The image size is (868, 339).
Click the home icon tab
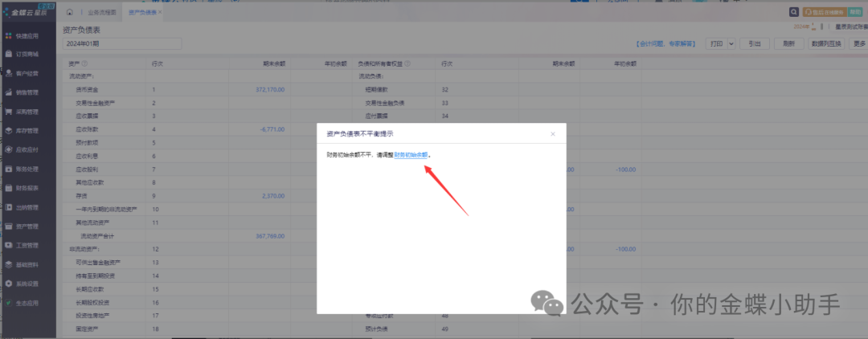click(x=70, y=13)
